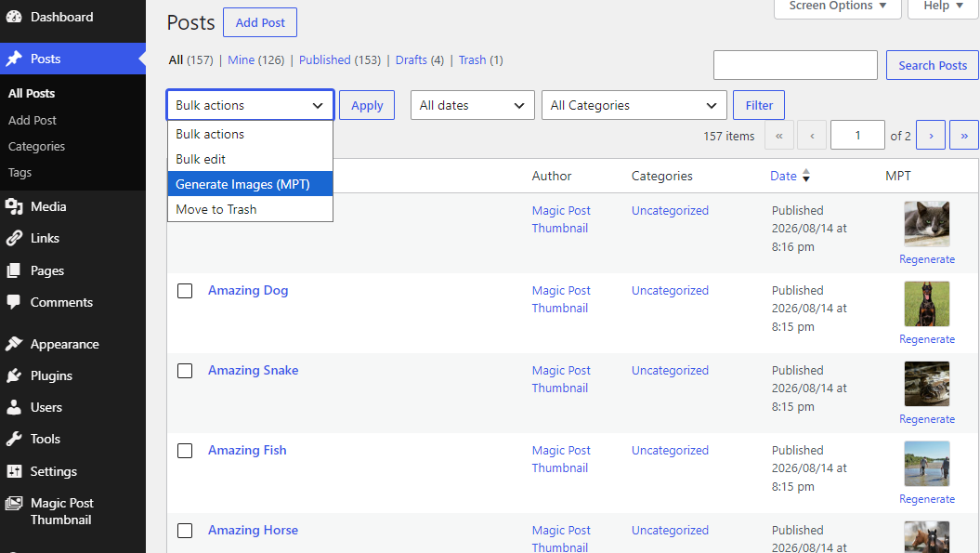Click the Filter button
The image size is (980, 553).
point(759,105)
